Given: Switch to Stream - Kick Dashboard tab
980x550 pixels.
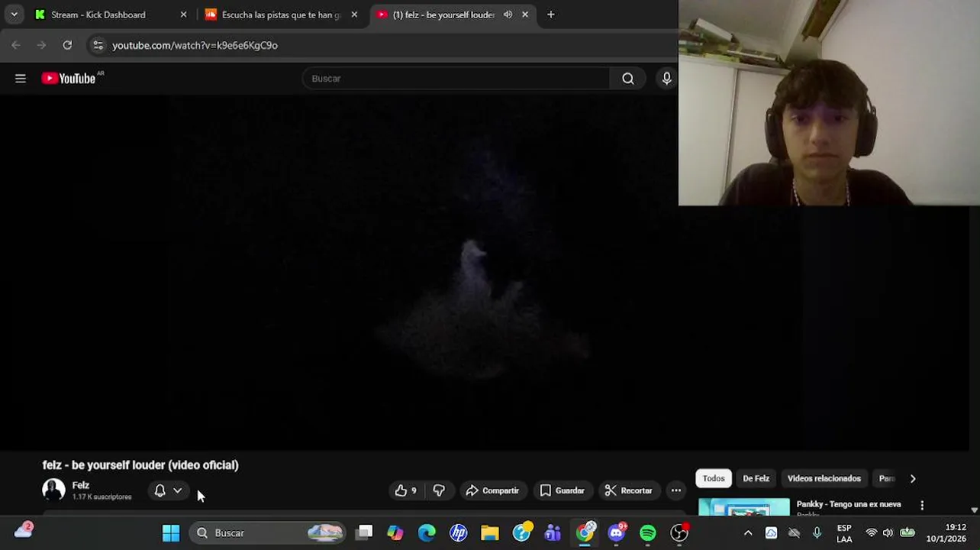Looking at the screenshot, I should [x=98, y=15].
